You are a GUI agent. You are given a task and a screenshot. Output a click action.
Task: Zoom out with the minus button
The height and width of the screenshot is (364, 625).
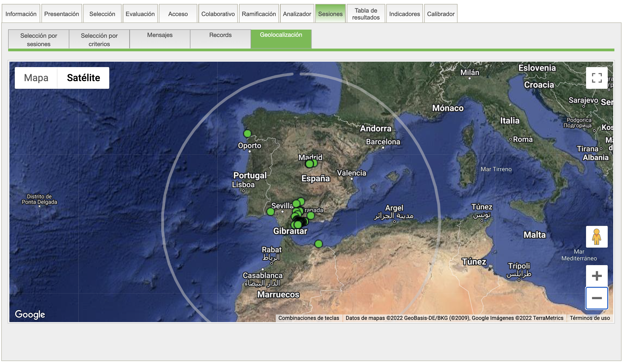click(596, 298)
